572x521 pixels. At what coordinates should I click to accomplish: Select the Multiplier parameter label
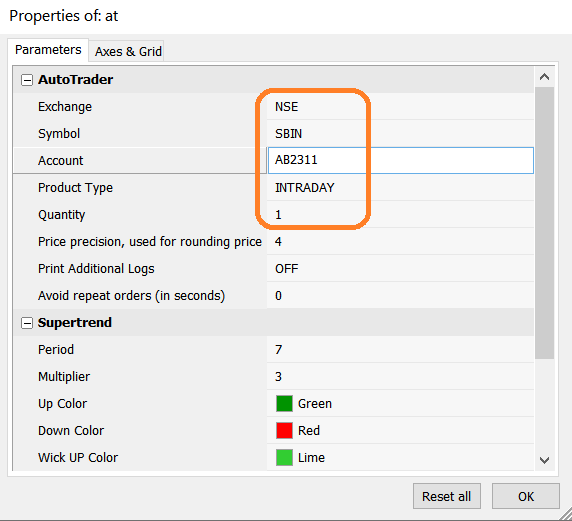tap(64, 377)
